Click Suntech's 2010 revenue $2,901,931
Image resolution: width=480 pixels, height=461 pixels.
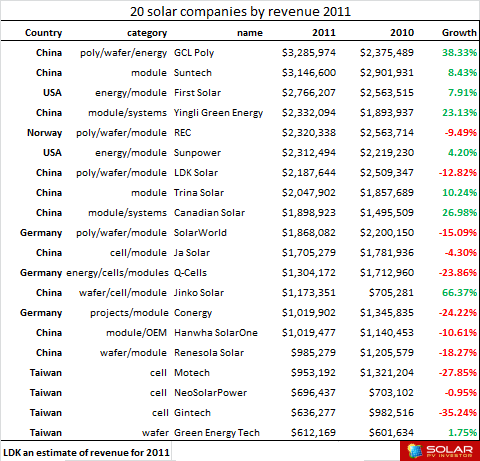tap(387, 73)
